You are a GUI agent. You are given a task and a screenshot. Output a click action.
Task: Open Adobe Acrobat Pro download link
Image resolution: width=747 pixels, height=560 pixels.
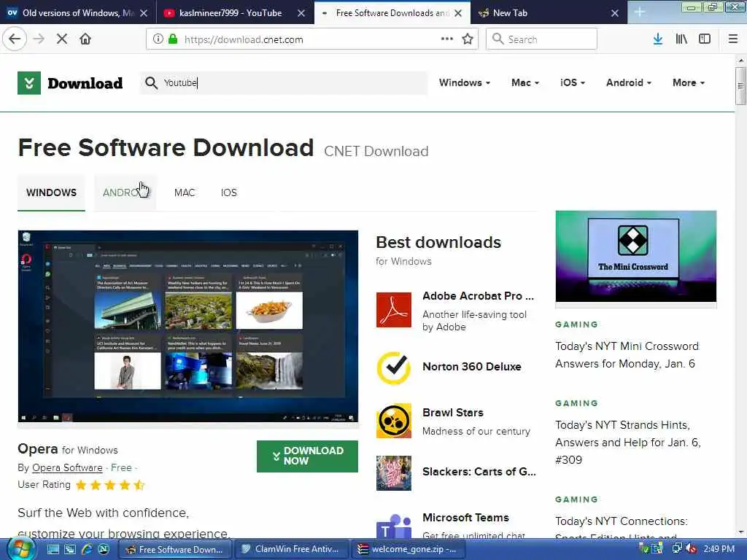coord(479,296)
